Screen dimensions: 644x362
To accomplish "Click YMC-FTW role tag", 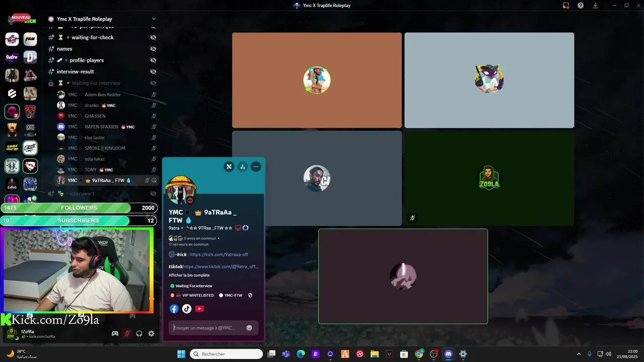I will pos(230,296).
